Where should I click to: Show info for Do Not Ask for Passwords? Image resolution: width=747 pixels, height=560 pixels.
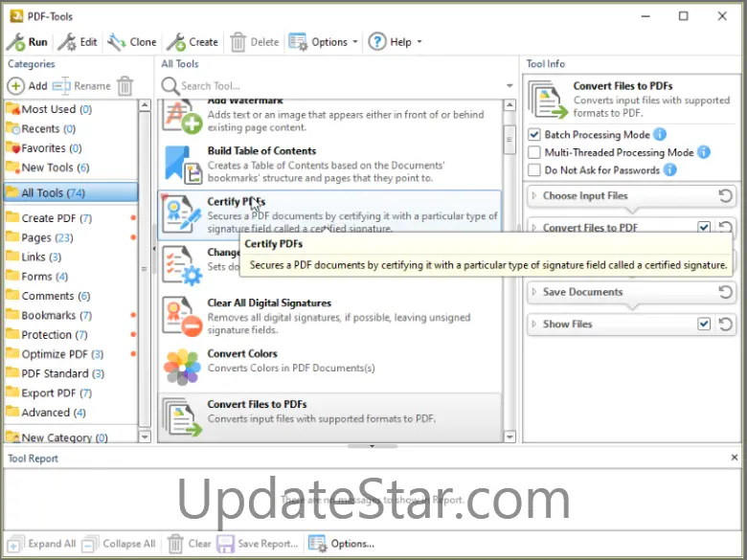(669, 170)
